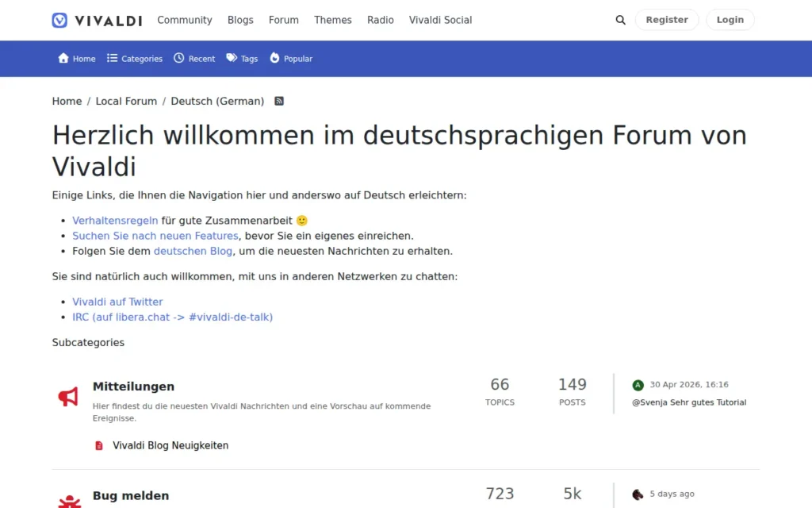
Task: Open the Bug melden subcategory title
Action: pos(131,496)
